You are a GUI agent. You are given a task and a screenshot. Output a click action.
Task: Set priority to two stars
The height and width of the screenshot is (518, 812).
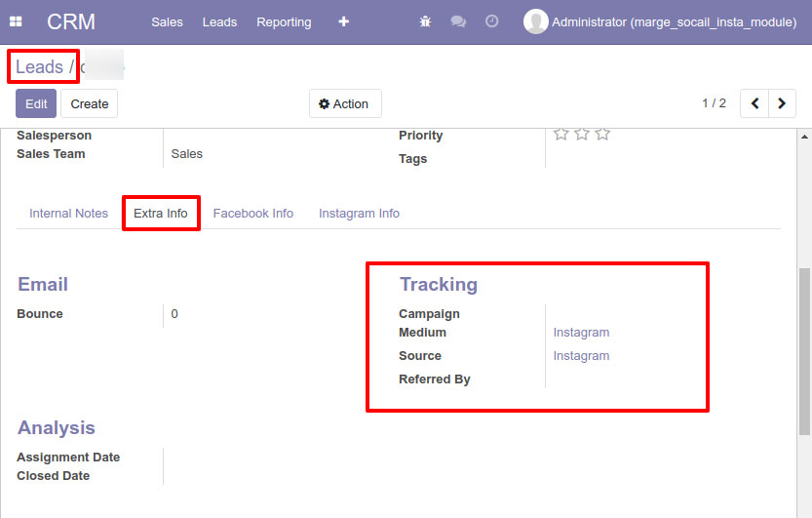[582, 134]
